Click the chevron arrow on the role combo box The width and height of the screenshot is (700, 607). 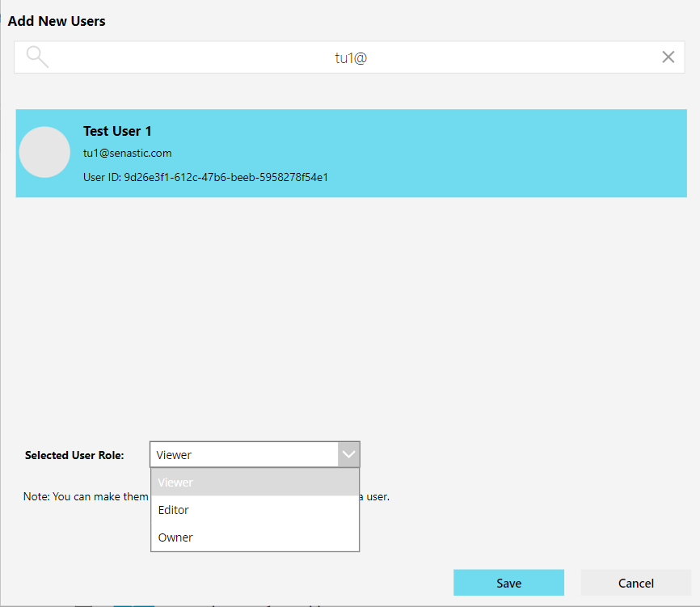[x=348, y=454]
